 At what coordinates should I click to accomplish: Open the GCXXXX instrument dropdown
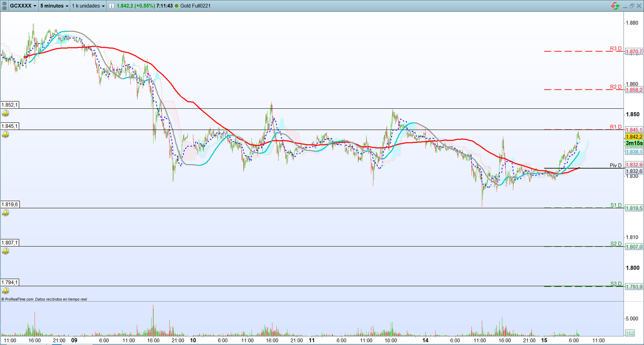23,6
